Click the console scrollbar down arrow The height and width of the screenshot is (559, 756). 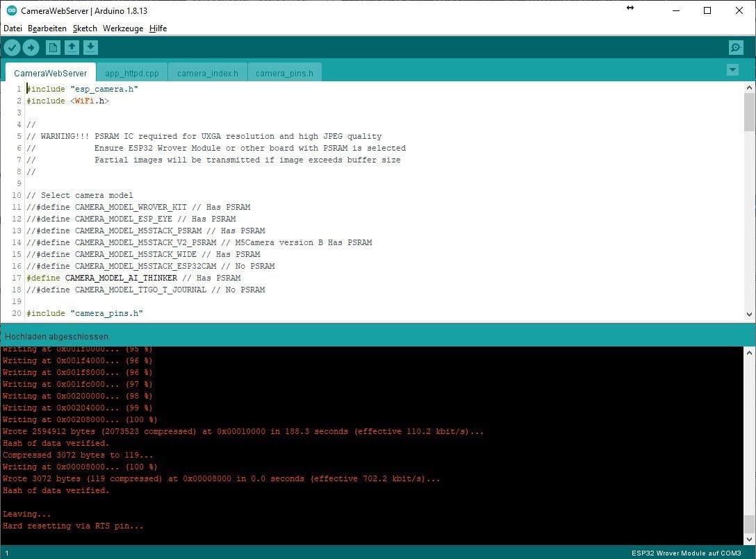click(749, 540)
